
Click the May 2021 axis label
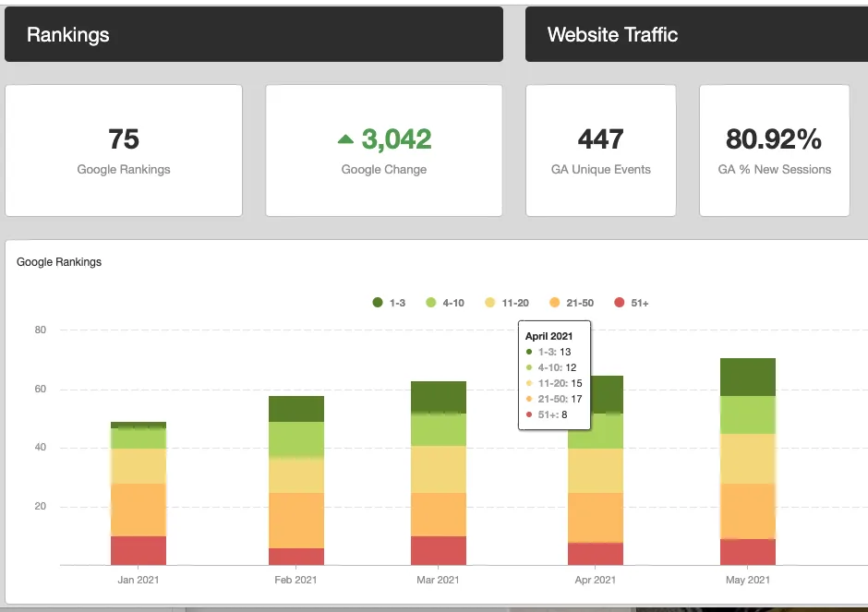coord(748,580)
